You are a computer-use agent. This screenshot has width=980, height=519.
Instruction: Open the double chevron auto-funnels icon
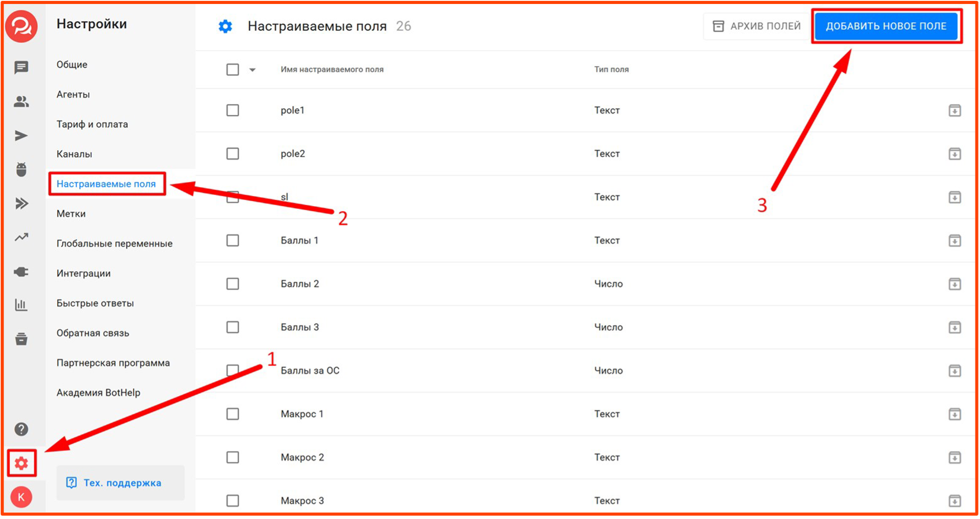pos(21,203)
